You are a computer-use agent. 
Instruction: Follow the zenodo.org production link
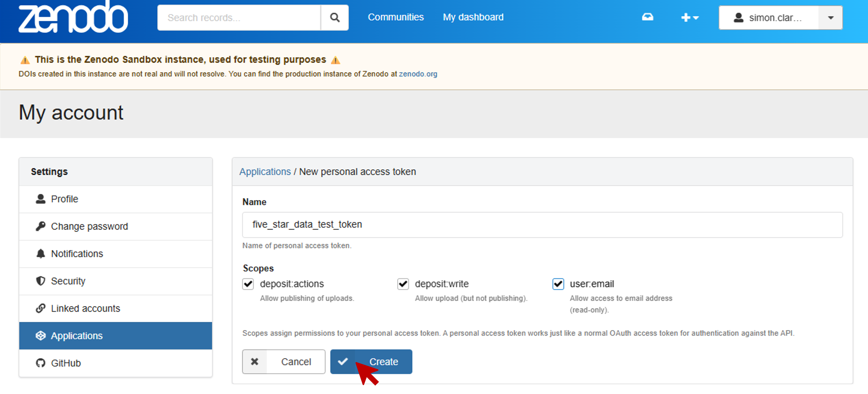[418, 74]
